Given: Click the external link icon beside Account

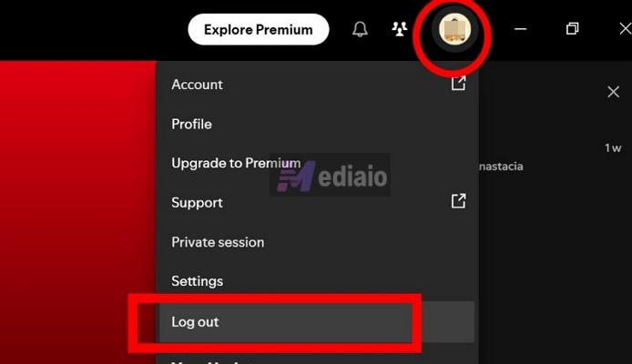Looking at the screenshot, I should coord(459,84).
